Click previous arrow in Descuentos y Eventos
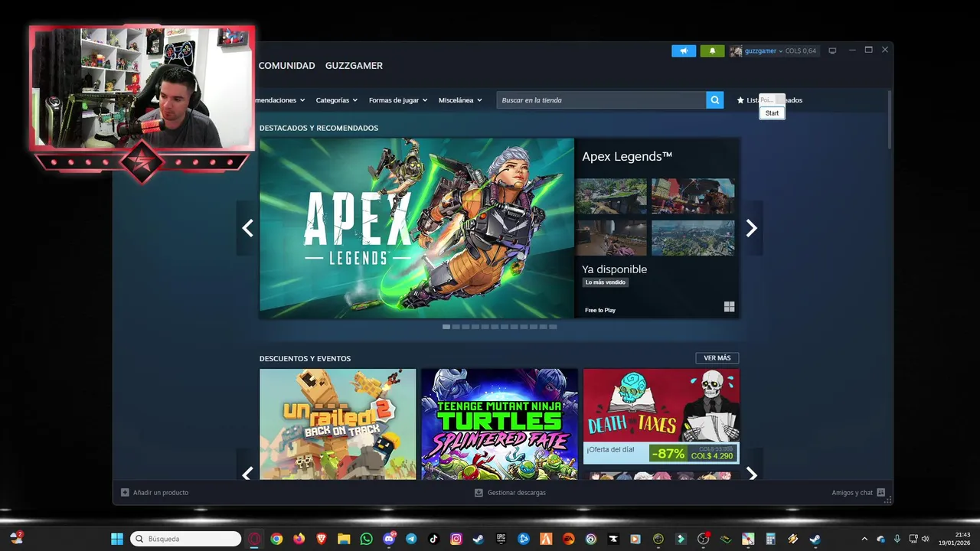Image resolution: width=980 pixels, height=551 pixels. [247, 474]
